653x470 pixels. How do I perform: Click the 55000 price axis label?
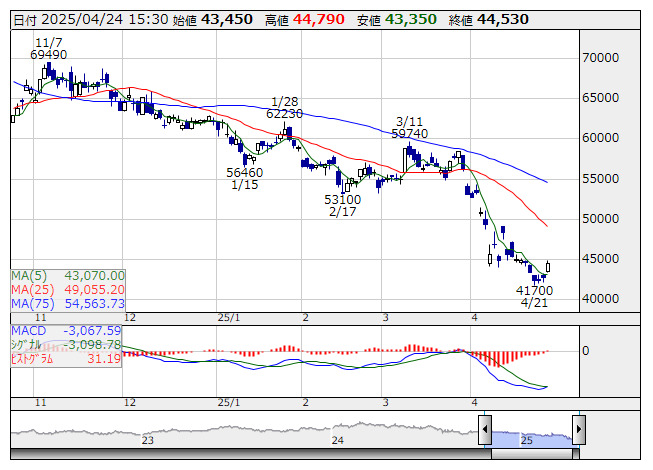point(601,179)
